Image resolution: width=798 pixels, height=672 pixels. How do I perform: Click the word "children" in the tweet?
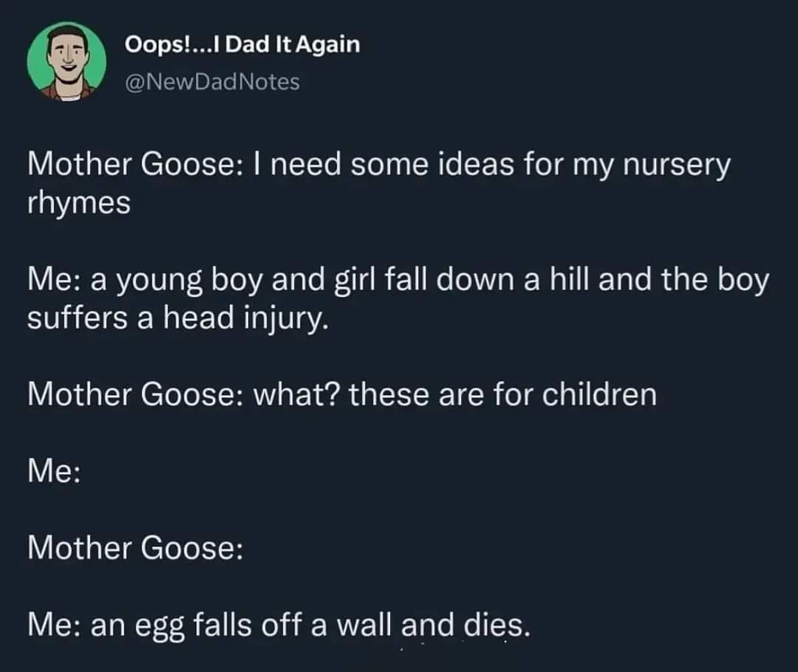(x=599, y=394)
